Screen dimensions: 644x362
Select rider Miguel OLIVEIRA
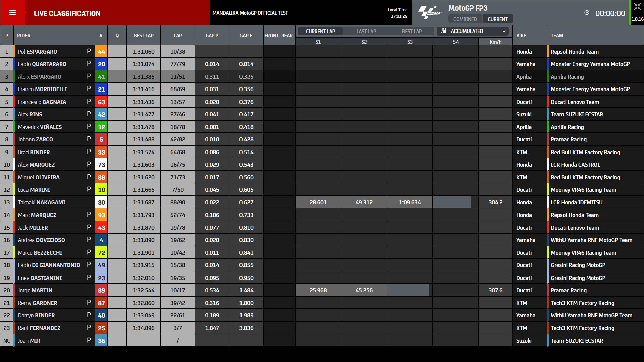(x=39, y=177)
